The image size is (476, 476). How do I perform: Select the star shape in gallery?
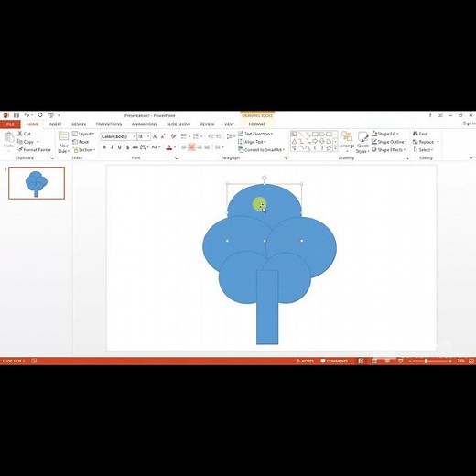(329, 148)
